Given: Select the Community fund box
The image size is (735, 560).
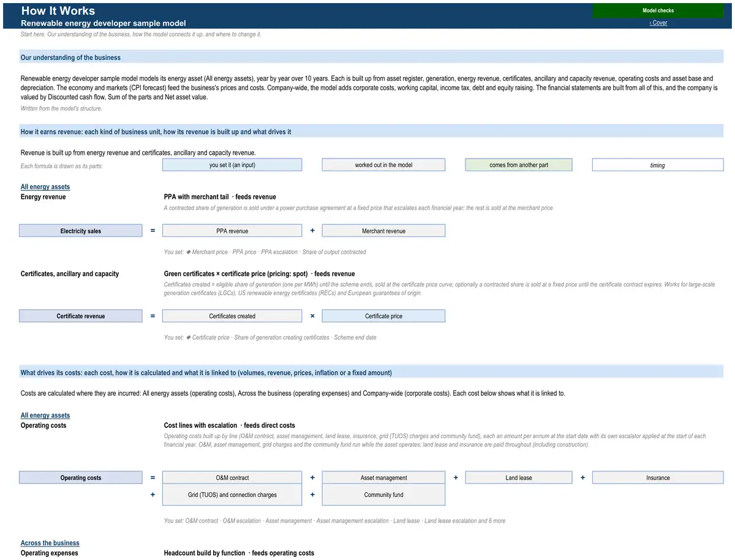Looking at the screenshot, I should click(x=383, y=495).
